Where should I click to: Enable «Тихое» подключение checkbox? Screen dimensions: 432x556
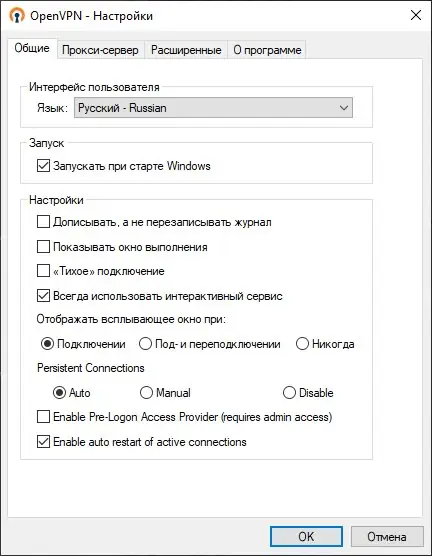(43, 271)
